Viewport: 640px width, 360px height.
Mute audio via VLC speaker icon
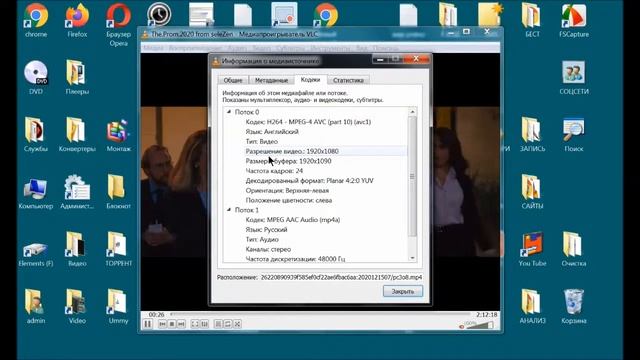click(462, 326)
